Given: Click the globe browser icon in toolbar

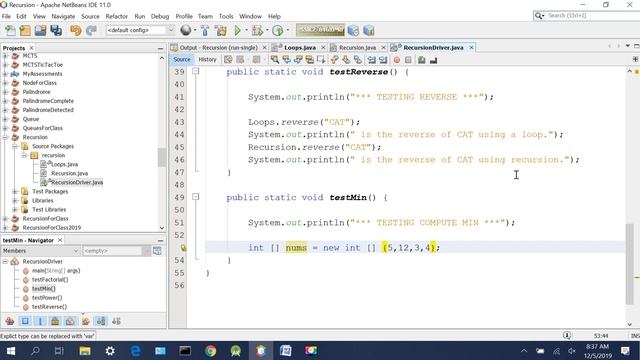Looking at the screenshot, I should (186, 30).
